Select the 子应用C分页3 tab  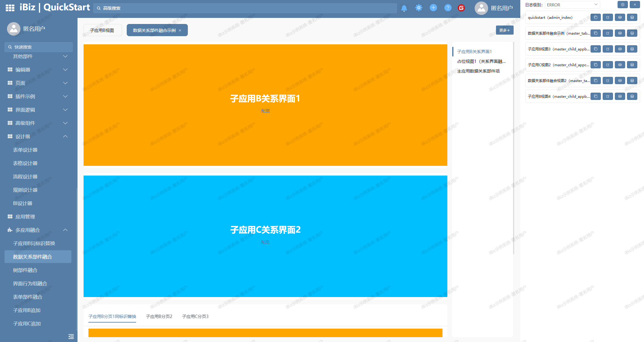(195, 316)
